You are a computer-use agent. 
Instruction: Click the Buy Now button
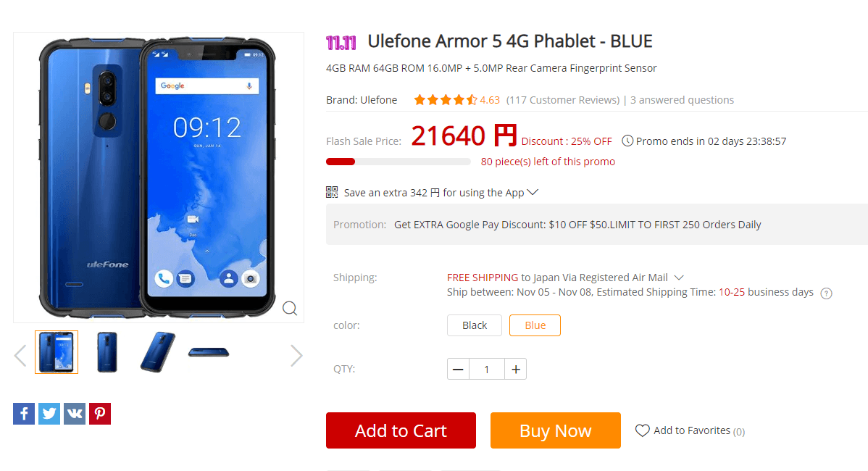(x=555, y=430)
